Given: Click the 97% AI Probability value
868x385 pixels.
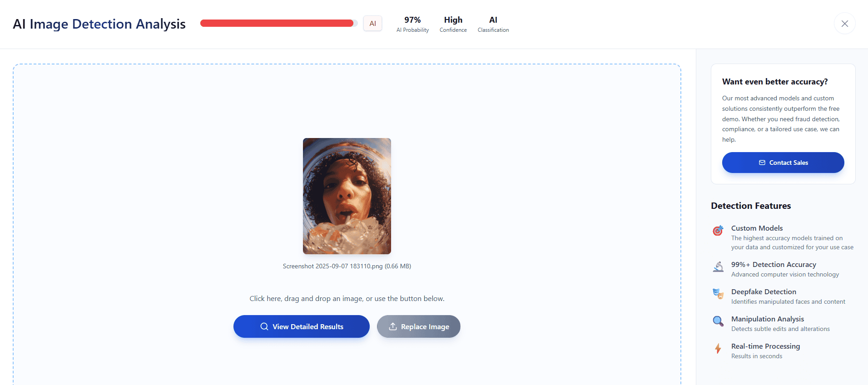Looking at the screenshot, I should pos(412,20).
